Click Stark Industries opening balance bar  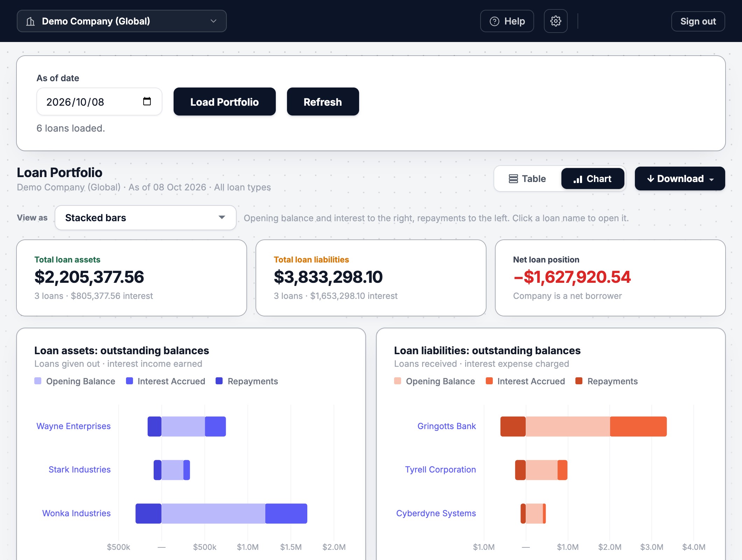tap(173, 470)
